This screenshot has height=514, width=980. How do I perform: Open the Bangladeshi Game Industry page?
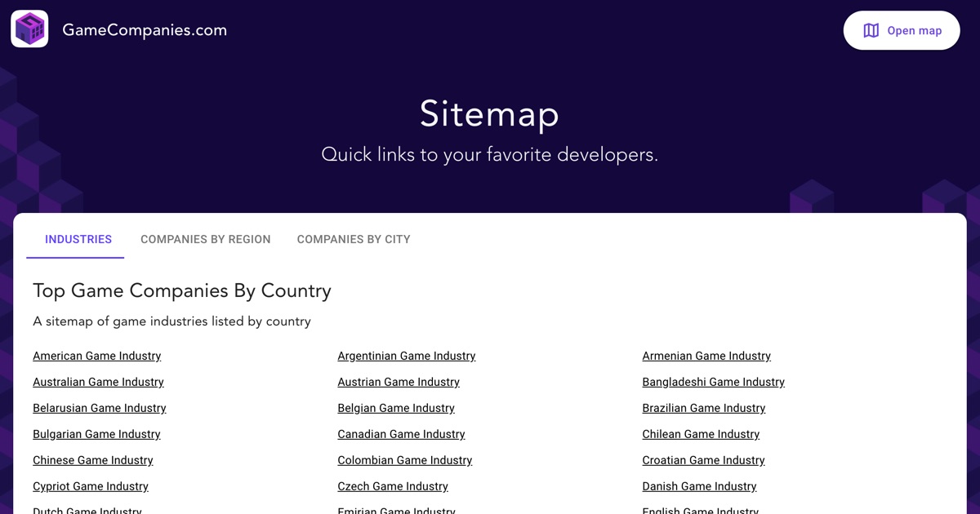tap(713, 382)
